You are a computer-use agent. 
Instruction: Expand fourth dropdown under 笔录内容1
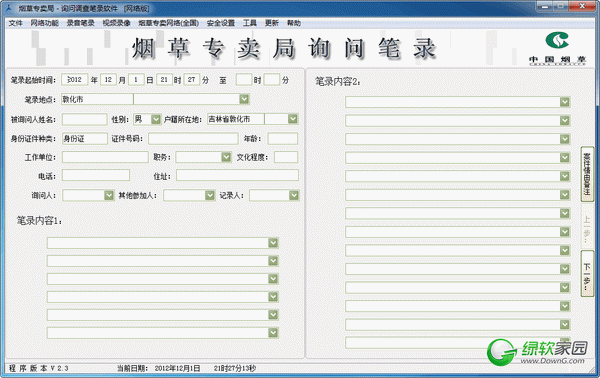[273, 297]
